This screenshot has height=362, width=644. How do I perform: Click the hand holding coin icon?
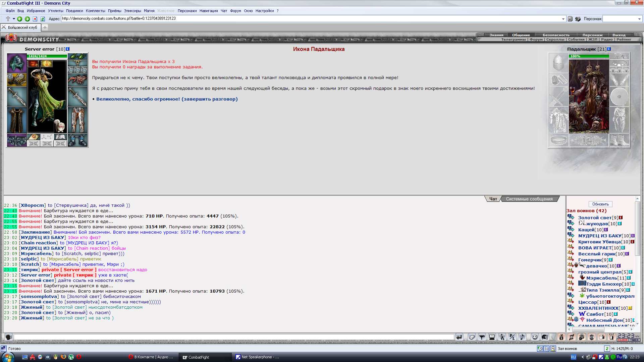[x=582, y=337]
